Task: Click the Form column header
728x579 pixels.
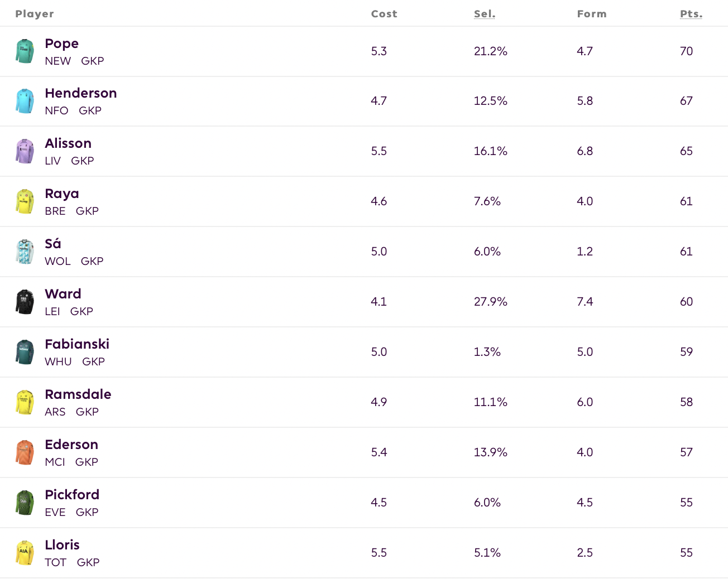Action: tap(592, 13)
